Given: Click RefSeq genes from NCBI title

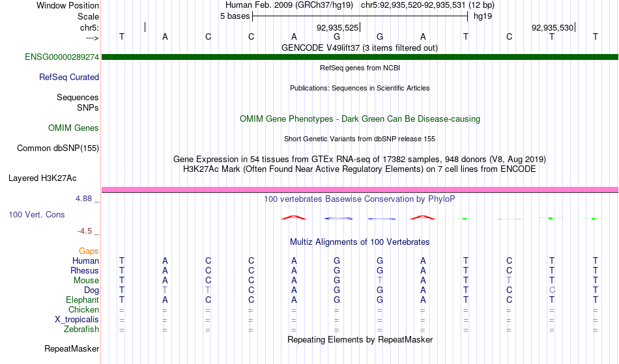Looking at the screenshot, I should [360, 68].
